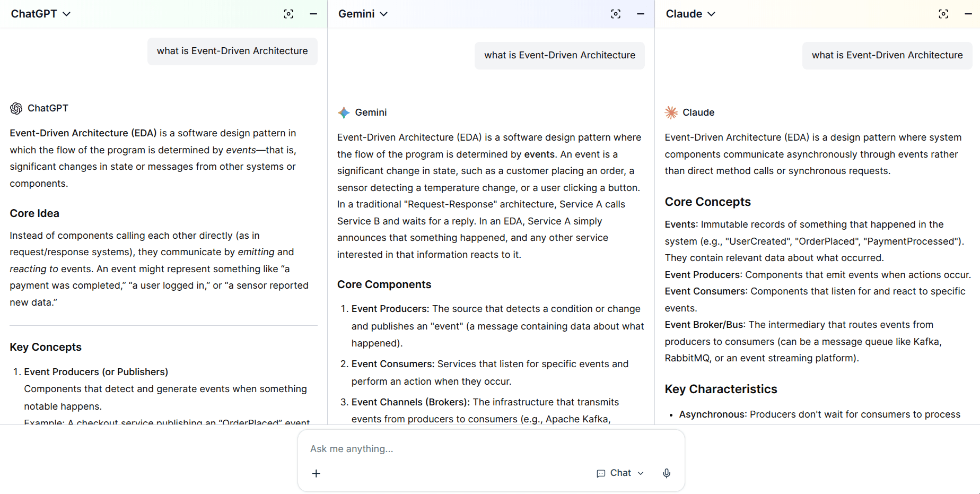
Task: Click the user prompt bubble in ChatGPT panel
Action: click(x=232, y=51)
